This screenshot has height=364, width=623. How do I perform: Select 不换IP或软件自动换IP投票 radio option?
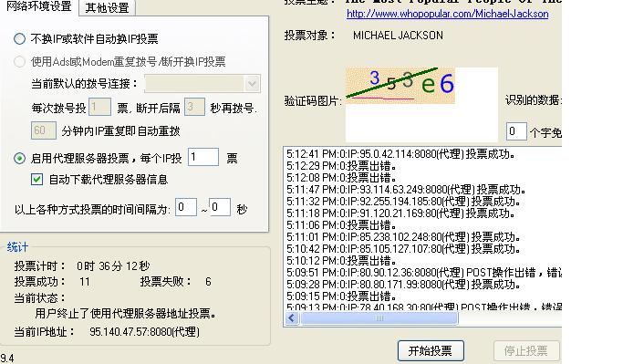click(19, 38)
